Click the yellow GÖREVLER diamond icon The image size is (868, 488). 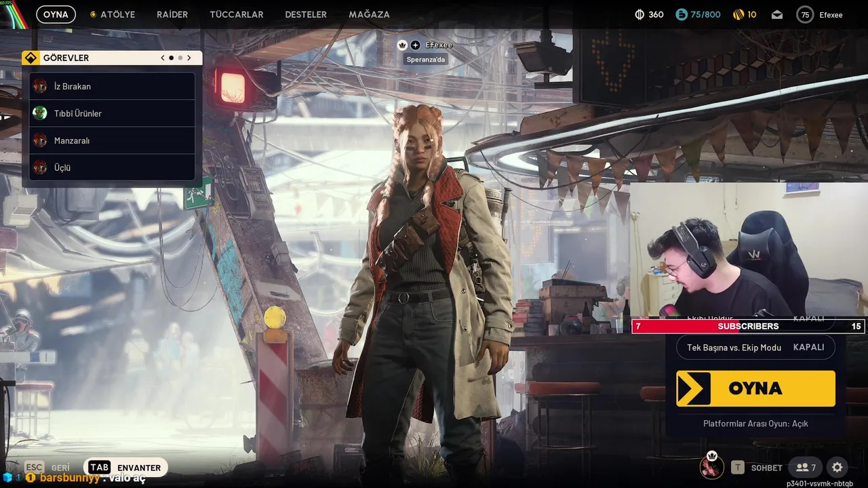coord(31,58)
